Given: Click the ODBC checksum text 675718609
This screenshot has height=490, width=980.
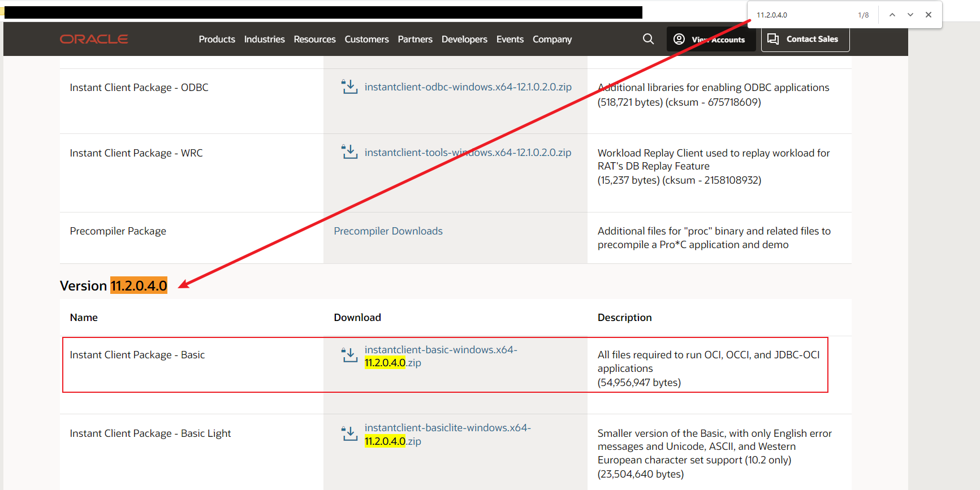Looking at the screenshot, I should point(734,102).
